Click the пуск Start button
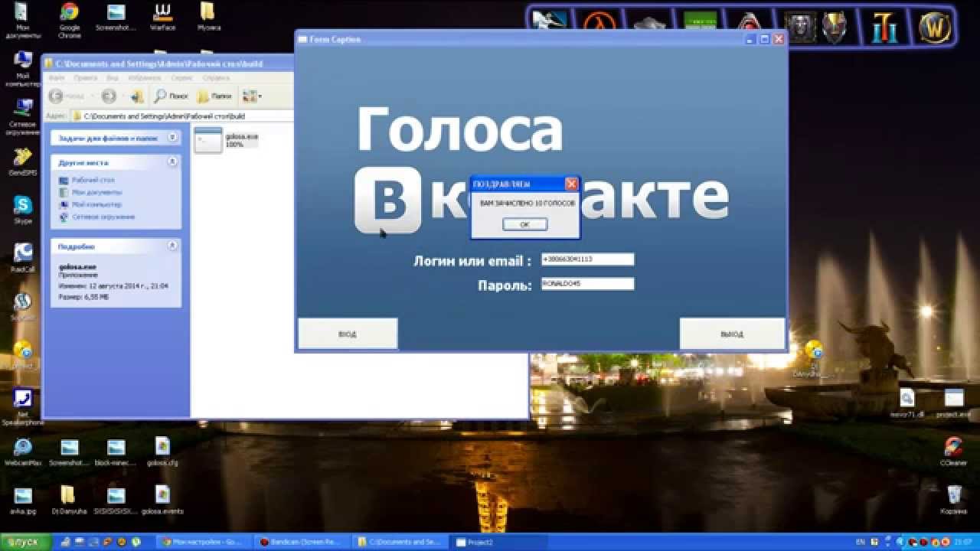Image resolution: width=980 pixels, height=551 pixels. pyautogui.click(x=25, y=542)
